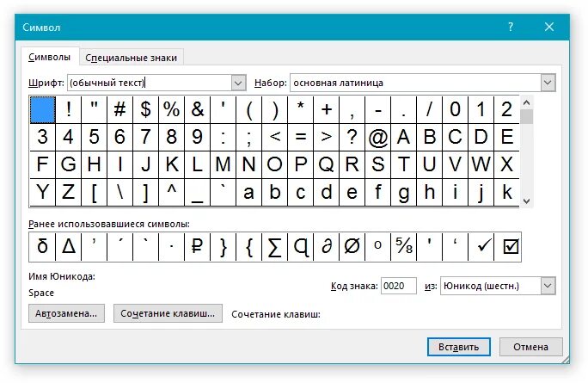
Task: Select recently used summation ∑ symbol
Action: [x=275, y=247]
